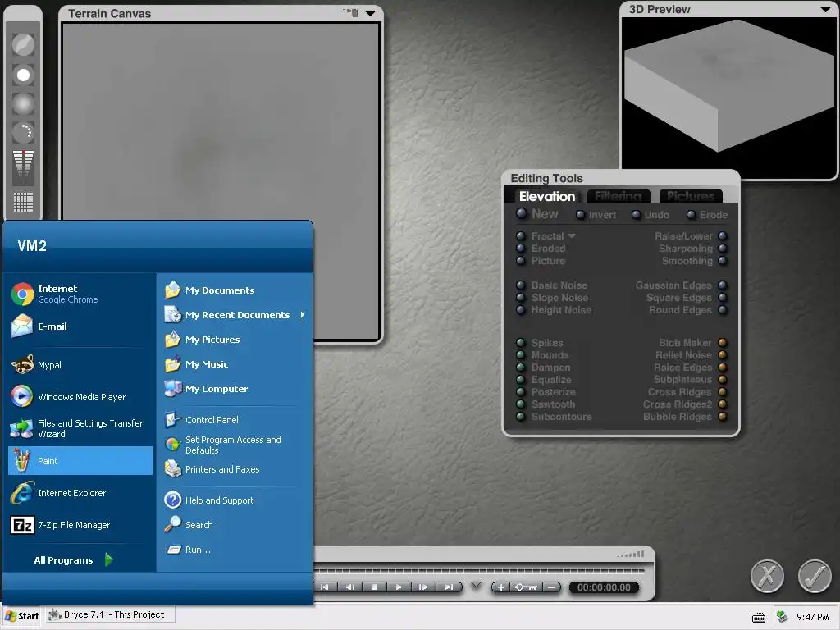840x630 pixels.
Task: Toggle the Spikes button
Action: (520, 342)
